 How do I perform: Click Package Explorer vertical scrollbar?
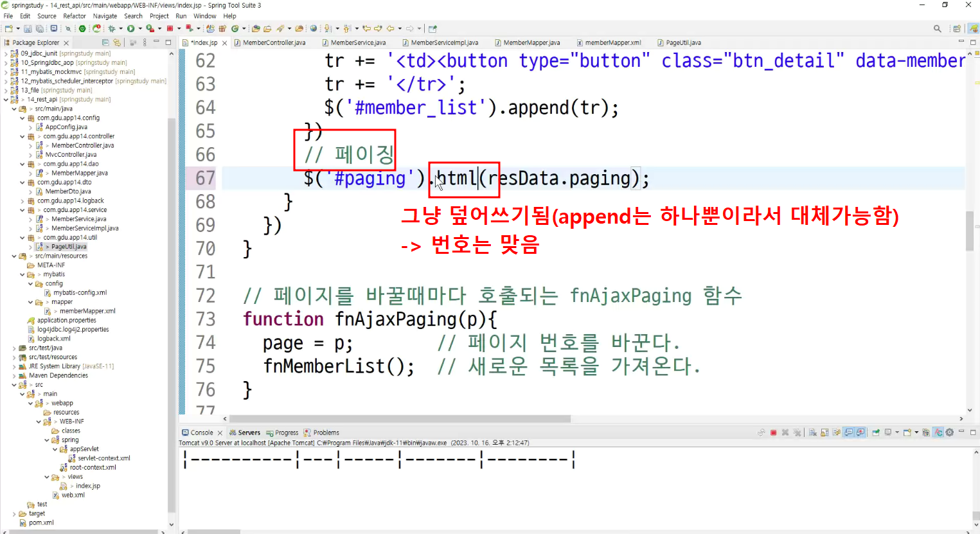172,315
